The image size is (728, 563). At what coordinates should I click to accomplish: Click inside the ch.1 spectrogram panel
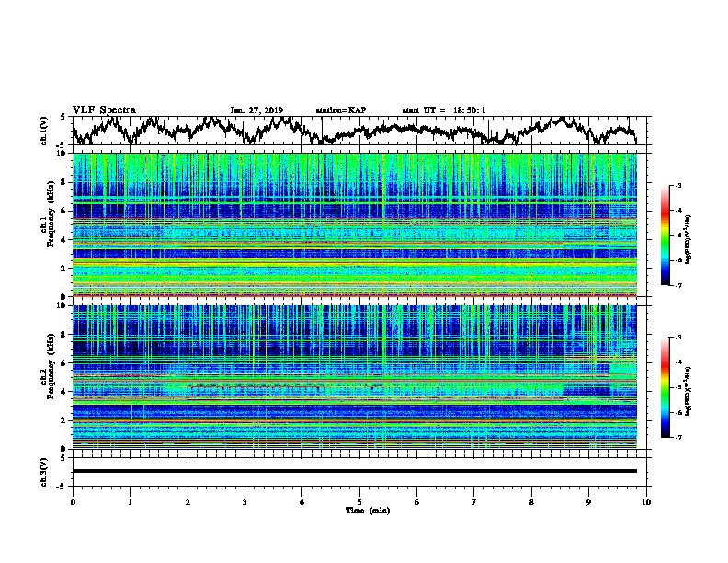click(355, 224)
